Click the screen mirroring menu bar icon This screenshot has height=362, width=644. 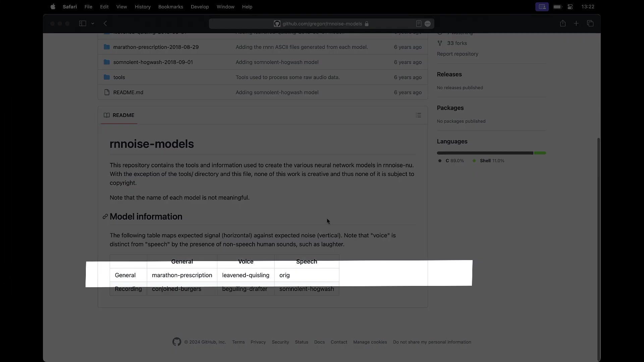(x=542, y=6)
